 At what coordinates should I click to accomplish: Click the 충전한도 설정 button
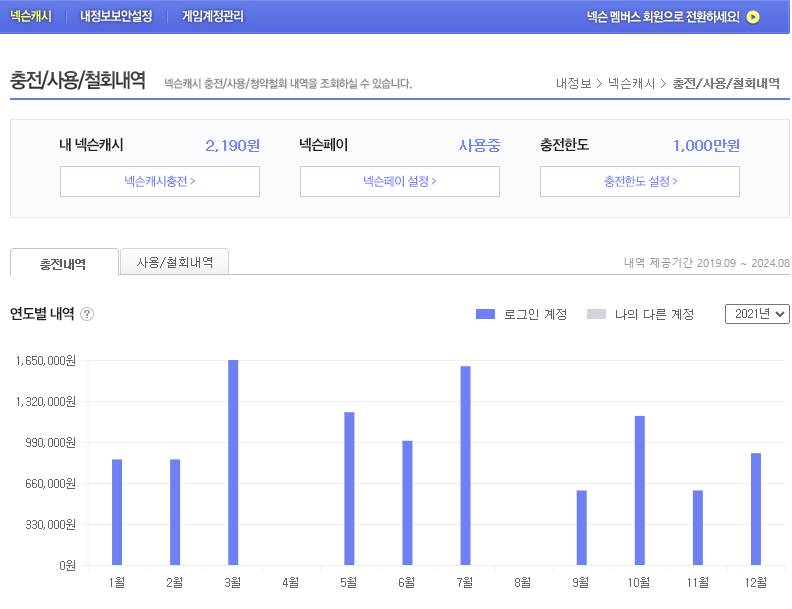[640, 181]
